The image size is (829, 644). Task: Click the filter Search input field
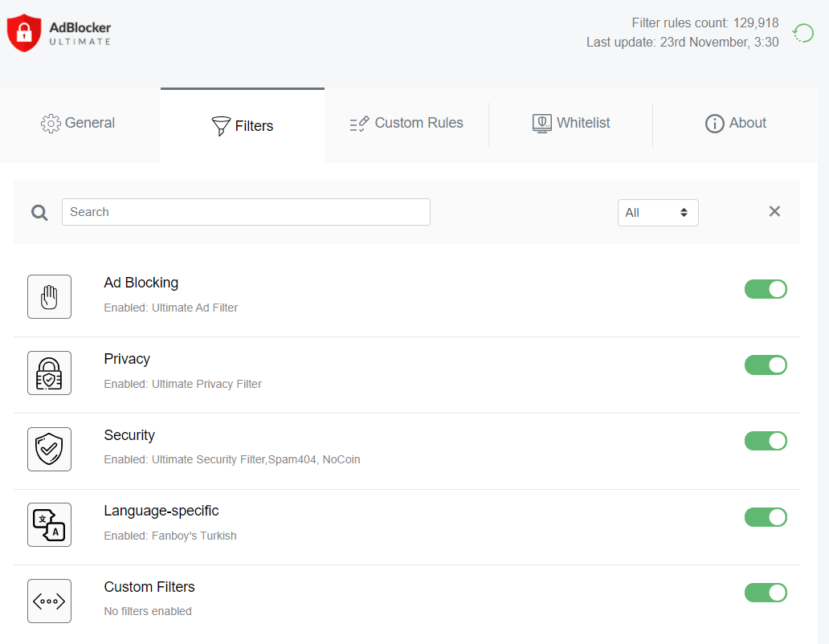246,212
